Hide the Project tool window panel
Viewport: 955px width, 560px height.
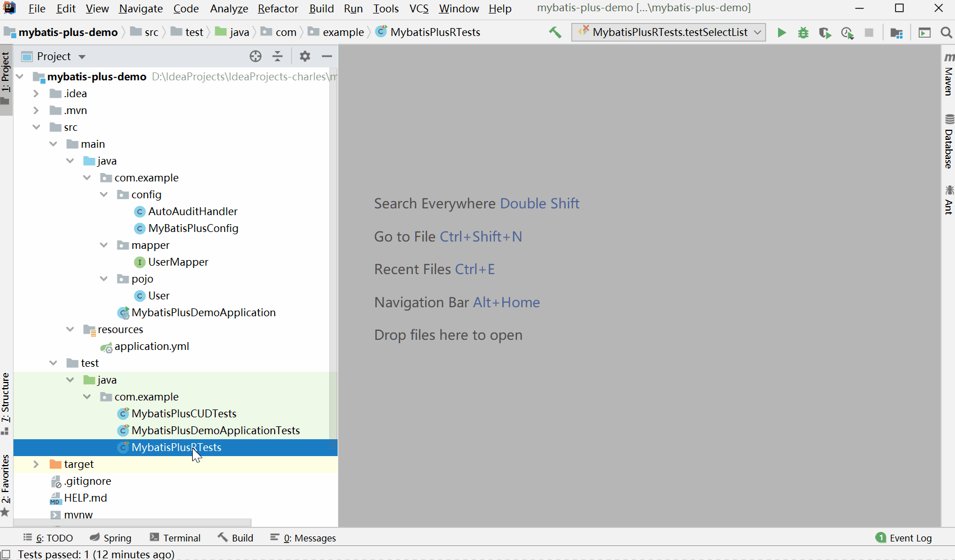coord(327,56)
